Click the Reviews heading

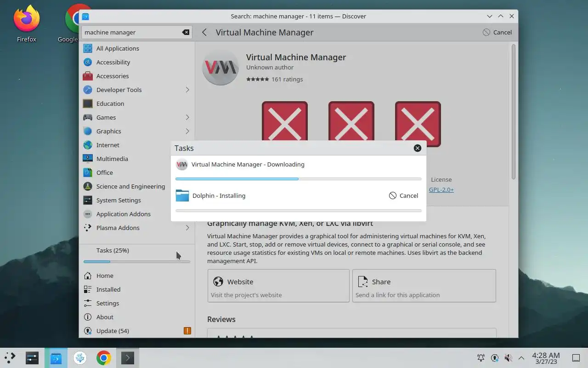point(221,319)
